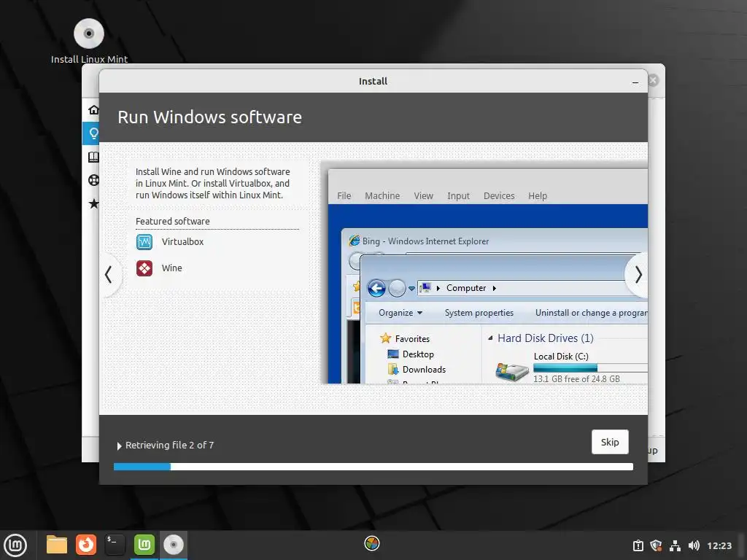The image size is (747, 560).
Task: Go to previous slide with left arrow
Action: (x=109, y=274)
